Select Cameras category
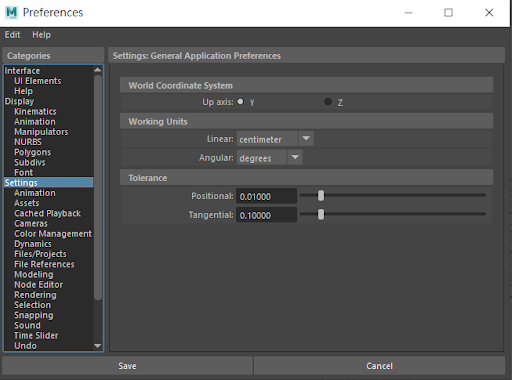The image size is (512, 380). point(31,223)
